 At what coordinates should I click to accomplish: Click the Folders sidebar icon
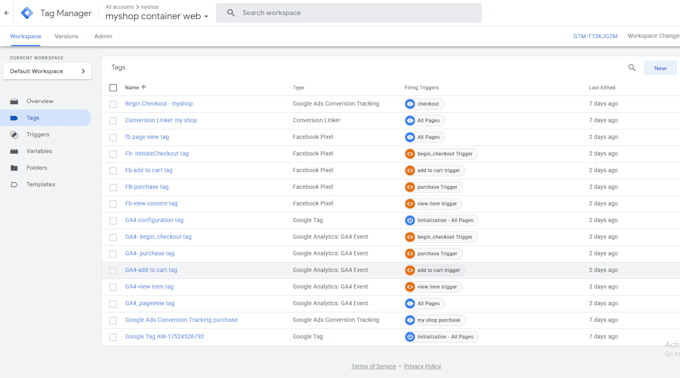14,168
